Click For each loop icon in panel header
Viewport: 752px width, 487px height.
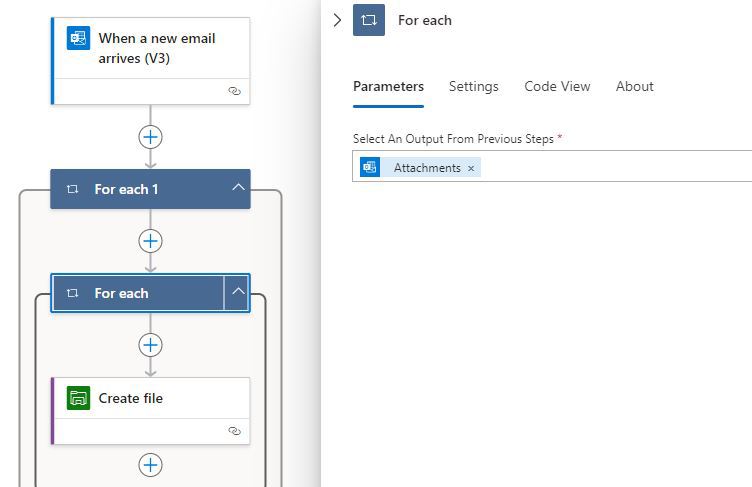(x=369, y=20)
